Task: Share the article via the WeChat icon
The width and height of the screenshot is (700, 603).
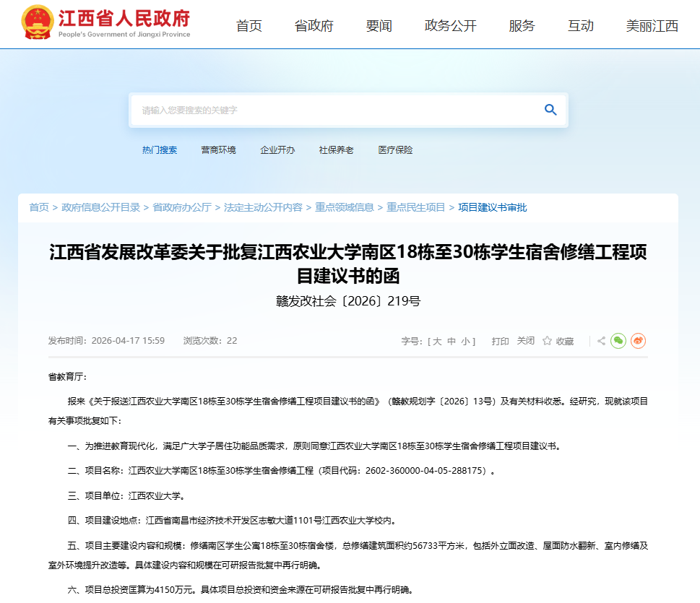Action: click(x=618, y=341)
